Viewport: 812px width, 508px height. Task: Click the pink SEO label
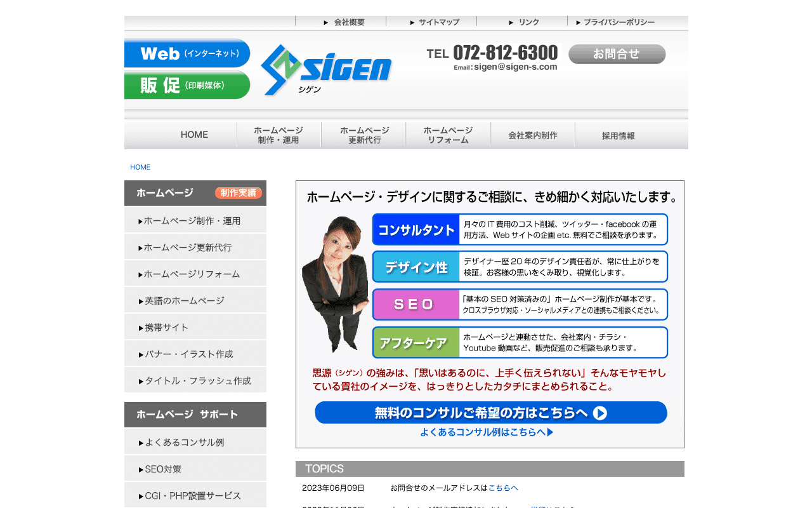[416, 305]
